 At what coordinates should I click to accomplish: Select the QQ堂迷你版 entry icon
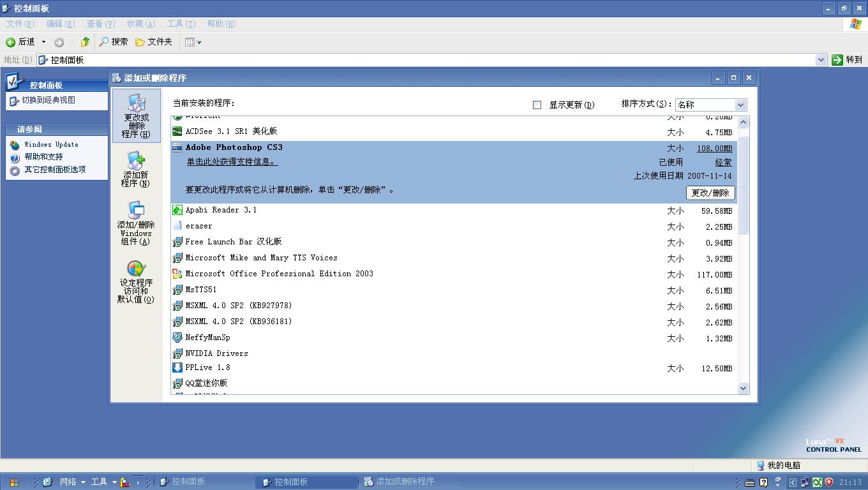(177, 383)
